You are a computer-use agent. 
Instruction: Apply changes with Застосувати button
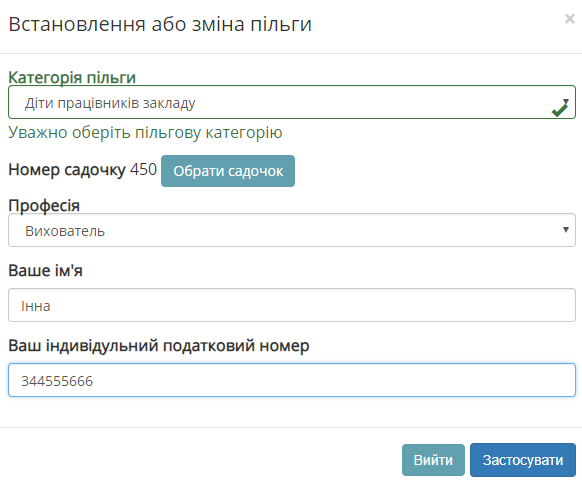point(523,460)
